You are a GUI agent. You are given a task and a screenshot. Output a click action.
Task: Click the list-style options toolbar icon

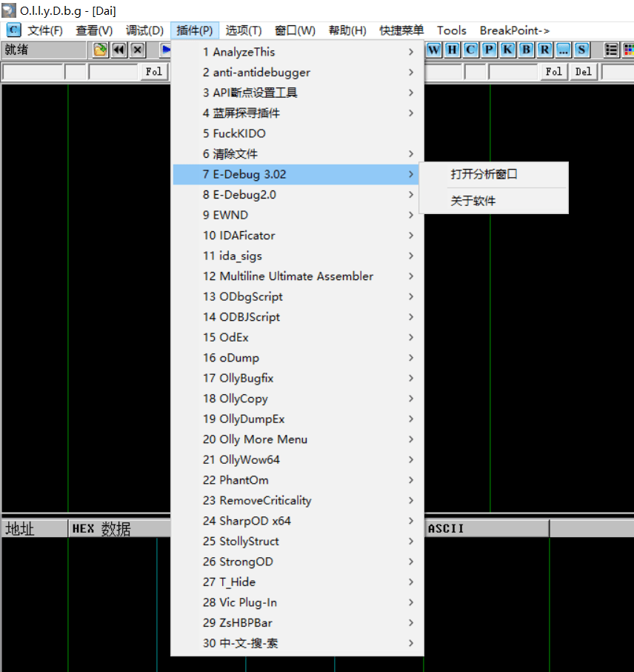tap(611, 50)
